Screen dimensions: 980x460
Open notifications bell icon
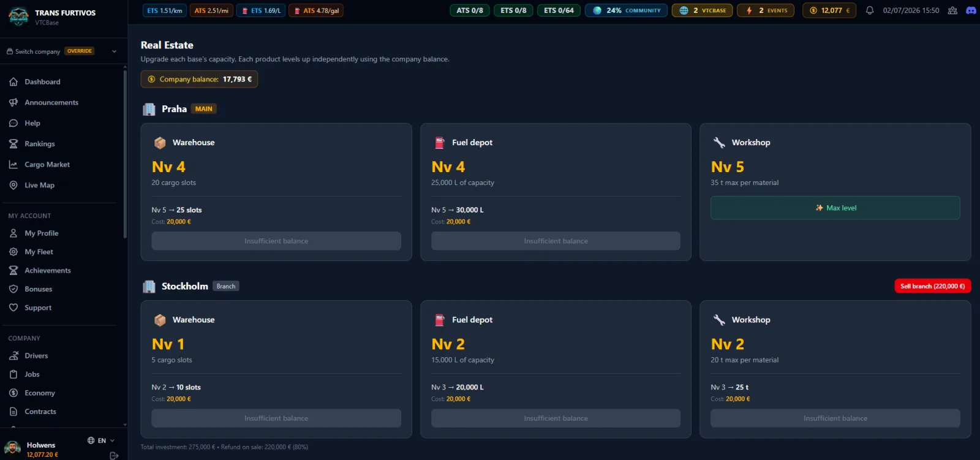tap(869, 10)
